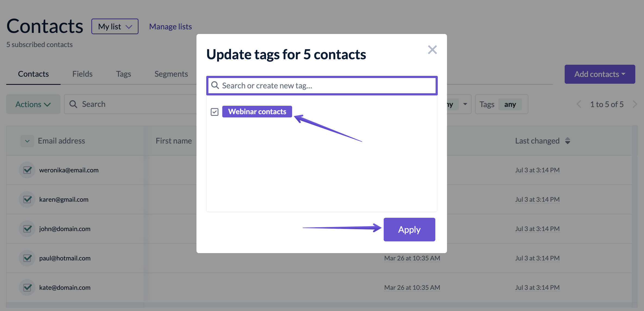Uncheck karen@gmail.com contact checkbox
This screenshot has width=644, height=311.
[x=27, y=200]
